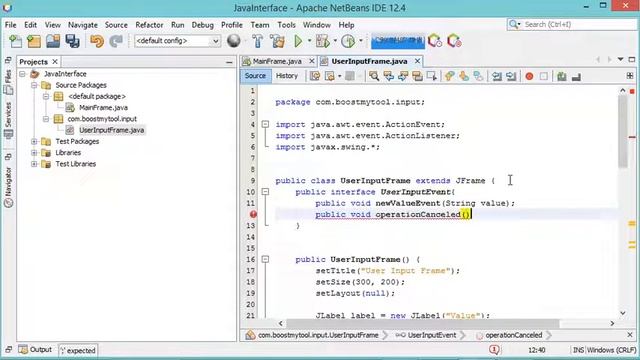This screenshot has width=640, height=360.
Task: Close the UserInputFrame.java tab
Action: [x=417, y=61]
